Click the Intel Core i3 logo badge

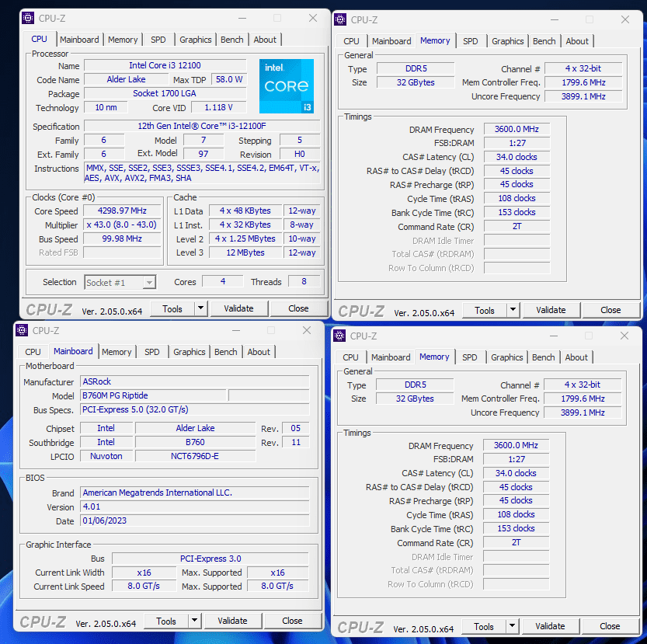coord(287,86)
